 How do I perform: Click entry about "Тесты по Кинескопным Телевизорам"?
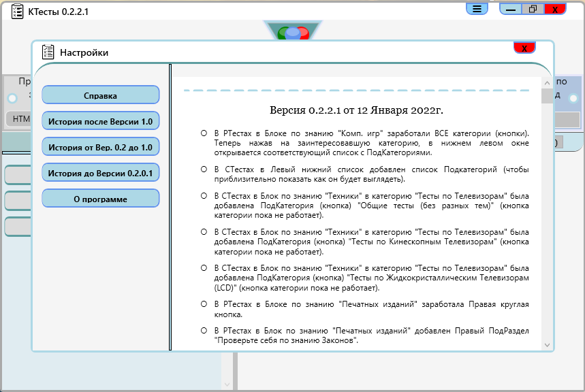(x=371, y=242)
